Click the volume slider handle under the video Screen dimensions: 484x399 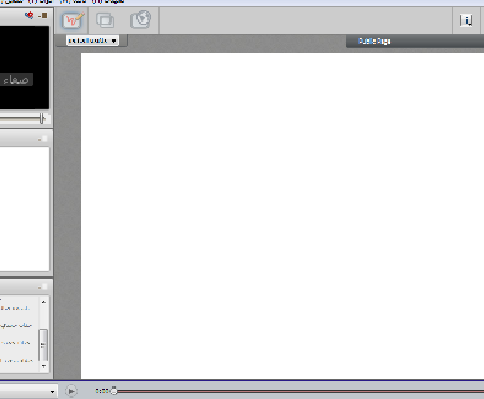point(42,118)
